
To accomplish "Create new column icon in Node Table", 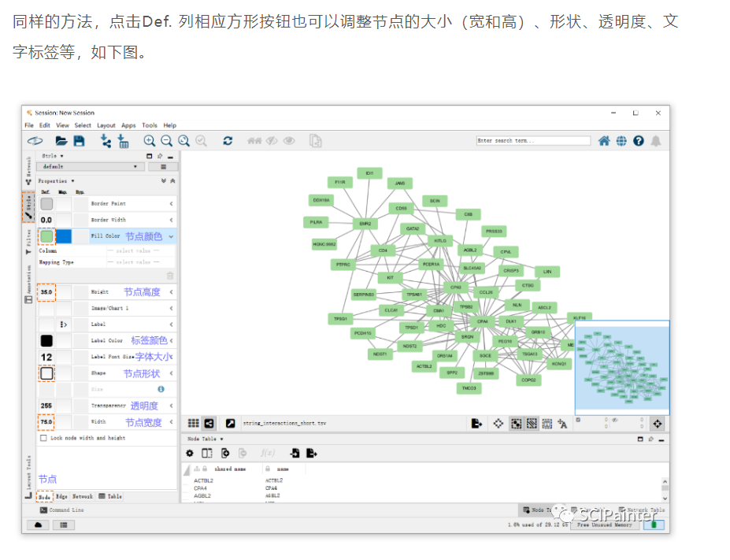I will 225,453.
